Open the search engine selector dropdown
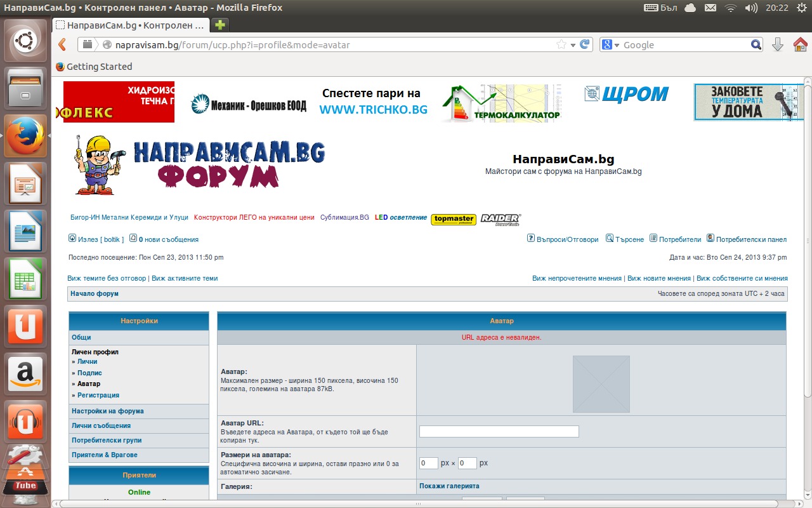The height and width of the screenshot is (508, 812). click(611, 44)
